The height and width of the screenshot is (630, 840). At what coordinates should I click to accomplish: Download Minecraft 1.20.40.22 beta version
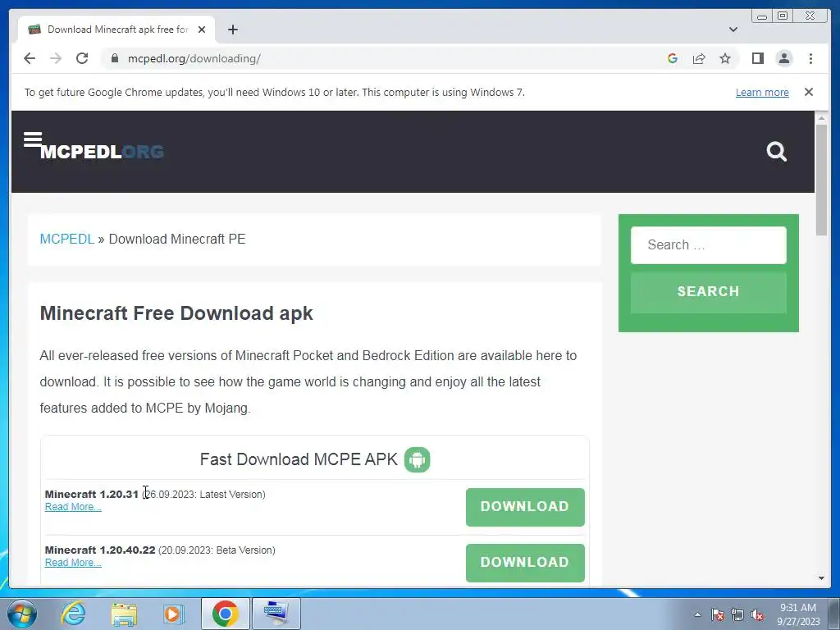coord(525,563)
